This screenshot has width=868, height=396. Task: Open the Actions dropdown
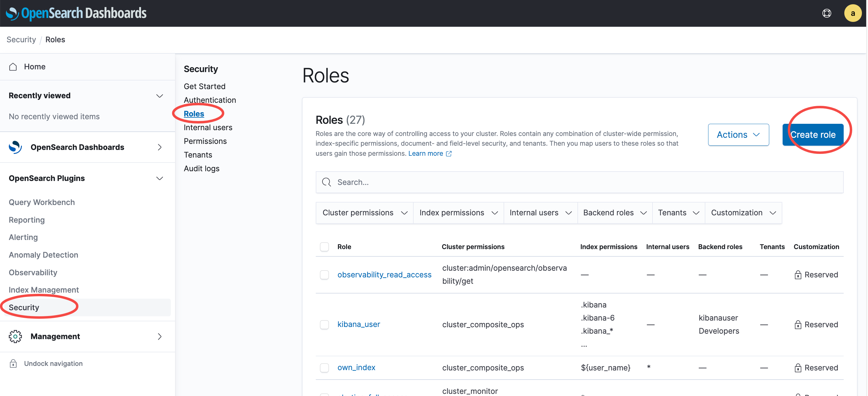[738, 135]
